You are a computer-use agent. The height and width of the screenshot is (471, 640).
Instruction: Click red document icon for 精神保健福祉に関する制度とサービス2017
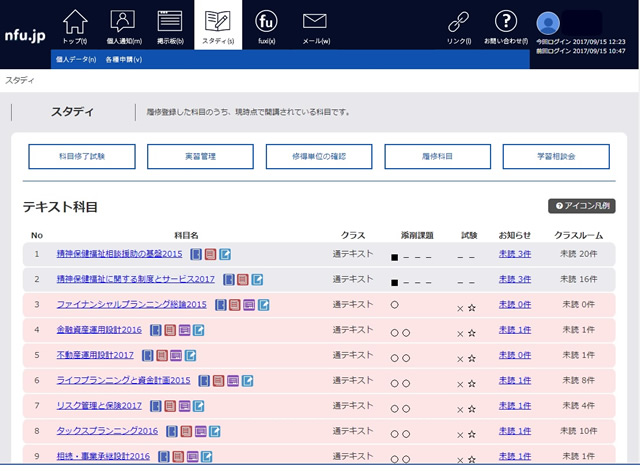coord(242,280)
